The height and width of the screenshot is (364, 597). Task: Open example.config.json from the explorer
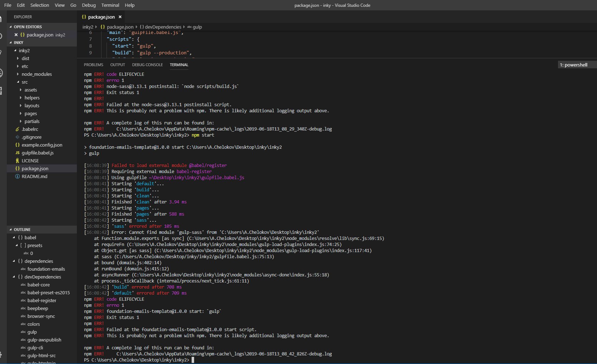(42, 145)
